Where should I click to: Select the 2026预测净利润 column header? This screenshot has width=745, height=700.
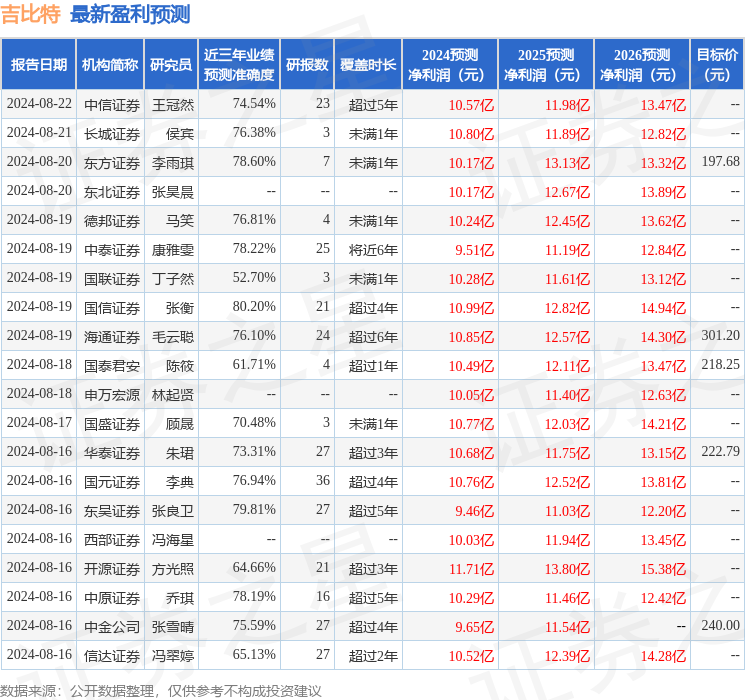(642, 65)
